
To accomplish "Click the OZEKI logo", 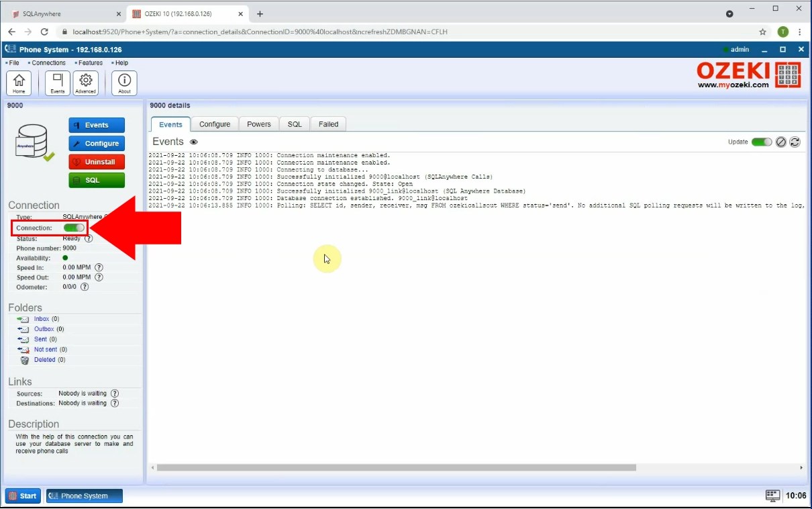I will click(749, 75).
